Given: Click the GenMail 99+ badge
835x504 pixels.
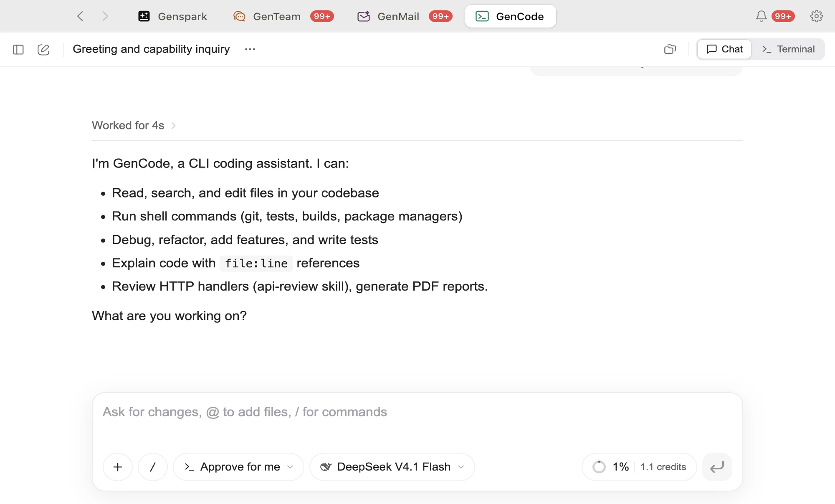Looking at the screenshot, I should click(440, 16).
